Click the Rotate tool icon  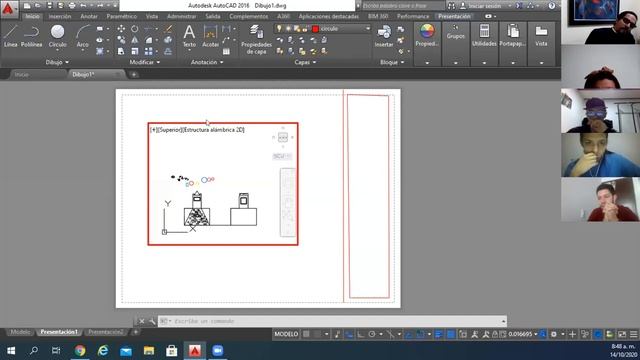pyautogui.click(x=134, y=29)
